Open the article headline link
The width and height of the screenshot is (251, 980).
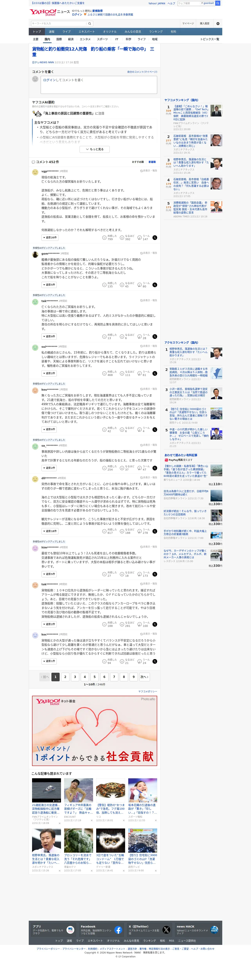(93, 52)
